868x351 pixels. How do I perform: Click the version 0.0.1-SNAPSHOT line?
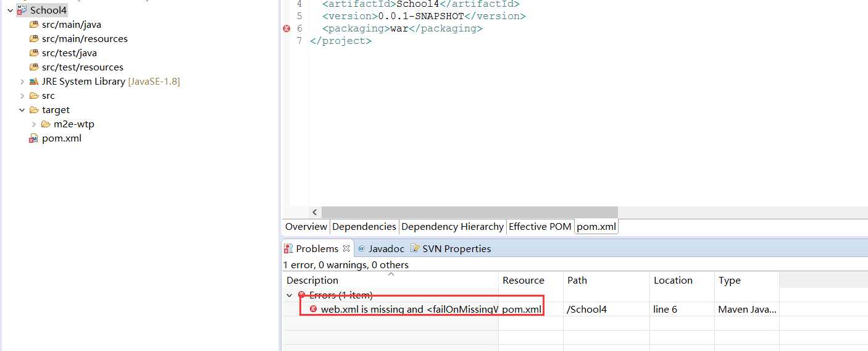coord(424,16)
